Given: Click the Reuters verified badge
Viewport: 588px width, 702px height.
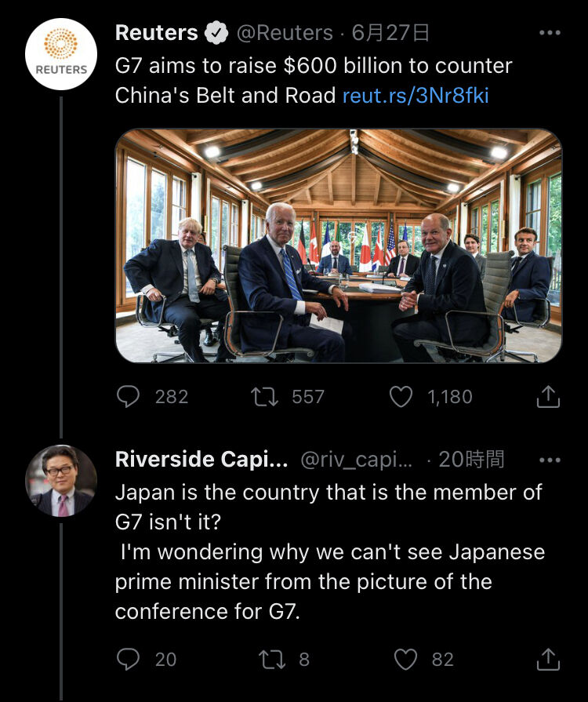Looking at the screenshot, I should point(216,33).
